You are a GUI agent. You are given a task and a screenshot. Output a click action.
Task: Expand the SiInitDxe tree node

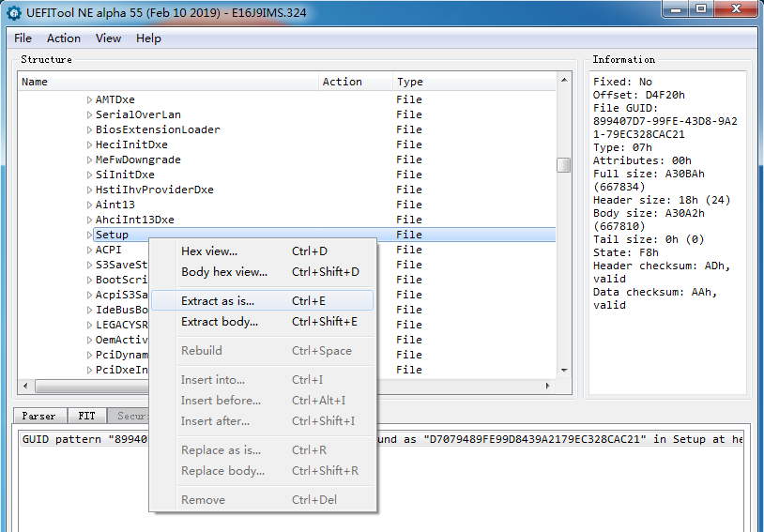click(x=89, y=175)
